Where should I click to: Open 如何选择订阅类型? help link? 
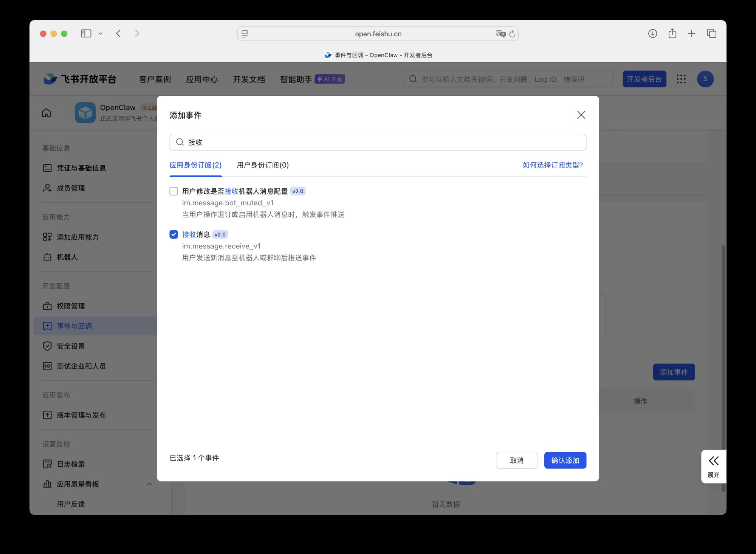point(553,165)
